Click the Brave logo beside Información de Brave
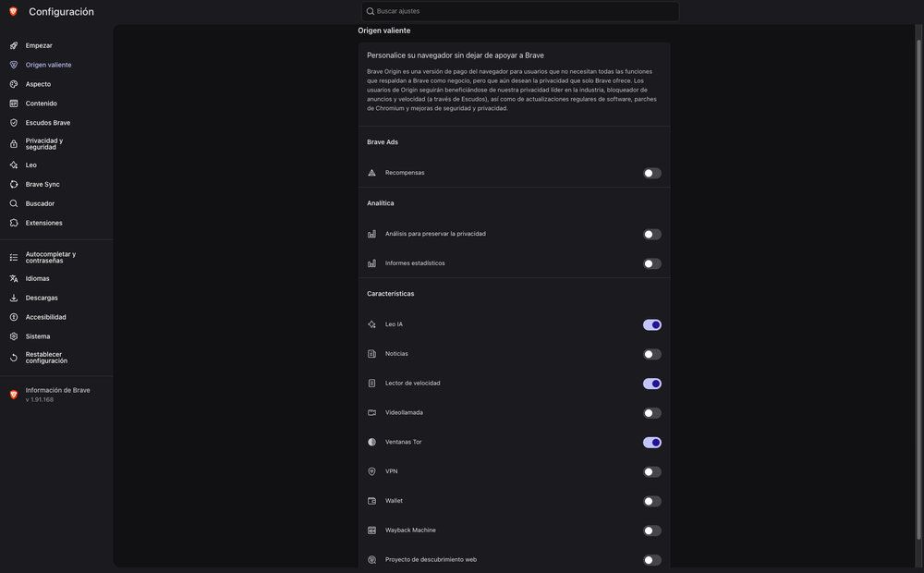 tap(14, 395)
